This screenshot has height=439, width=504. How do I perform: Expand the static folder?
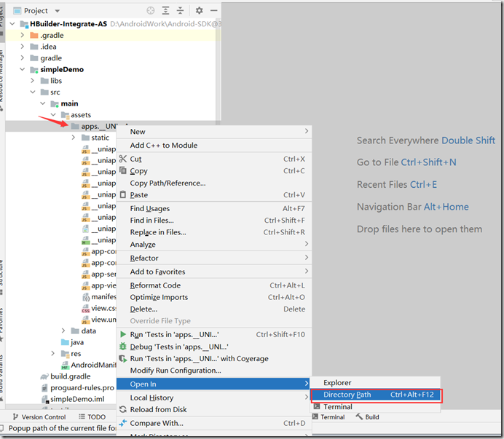74,138
